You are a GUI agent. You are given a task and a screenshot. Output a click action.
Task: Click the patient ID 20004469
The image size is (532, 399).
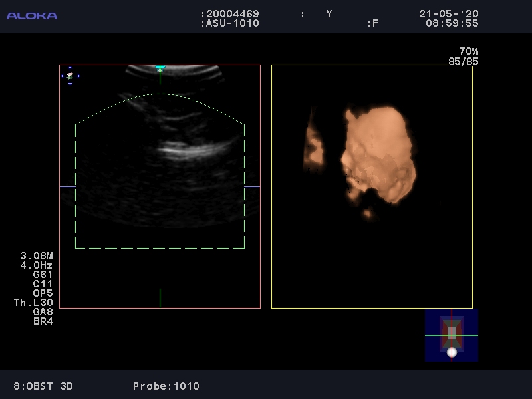233,14
